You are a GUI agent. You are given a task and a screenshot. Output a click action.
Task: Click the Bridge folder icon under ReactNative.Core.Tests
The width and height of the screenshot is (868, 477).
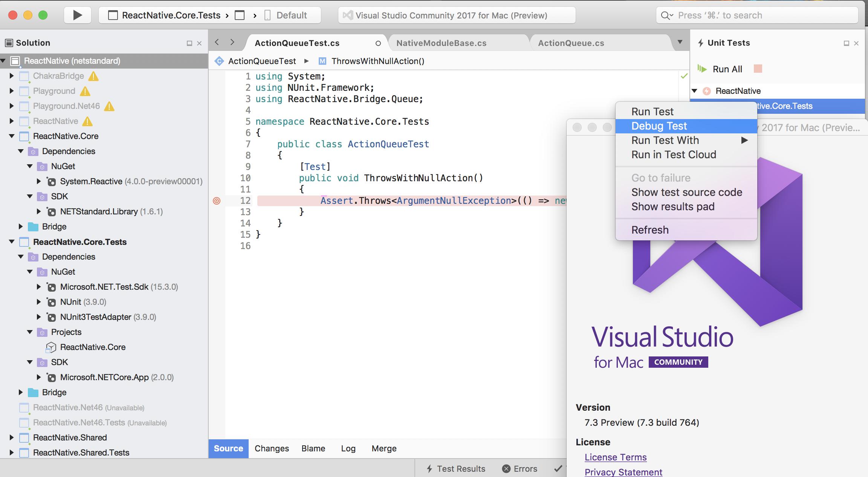[x=33, y=393]
